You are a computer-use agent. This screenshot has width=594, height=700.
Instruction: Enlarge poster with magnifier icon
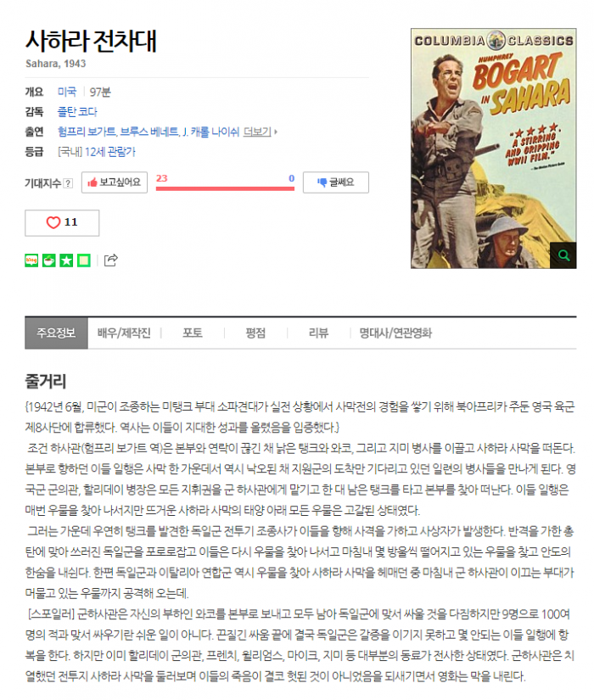point(563,255)
